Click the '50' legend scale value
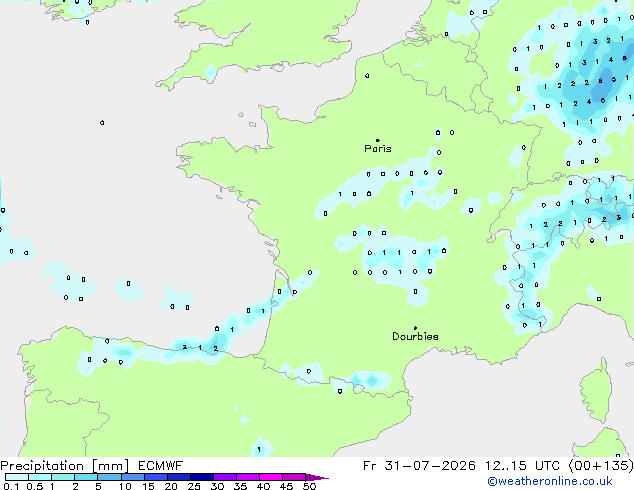 pos(309,486)
